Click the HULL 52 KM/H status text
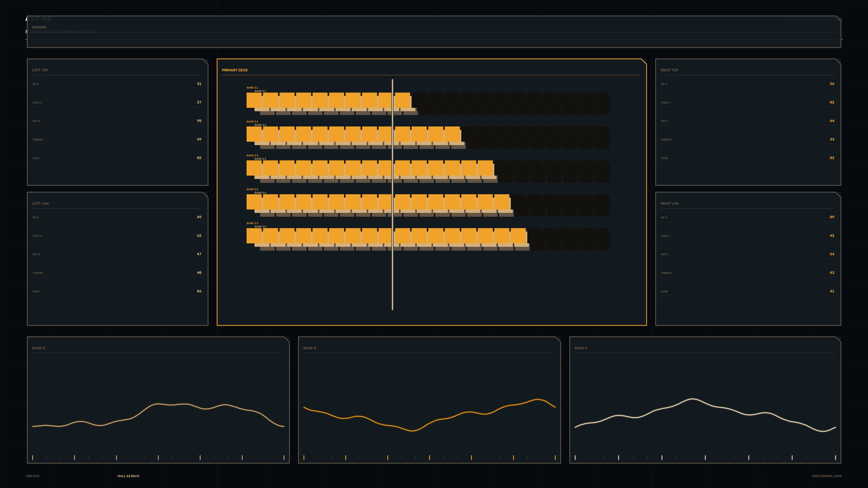This screenshot has width=868, height=488. tap(128, 476)
